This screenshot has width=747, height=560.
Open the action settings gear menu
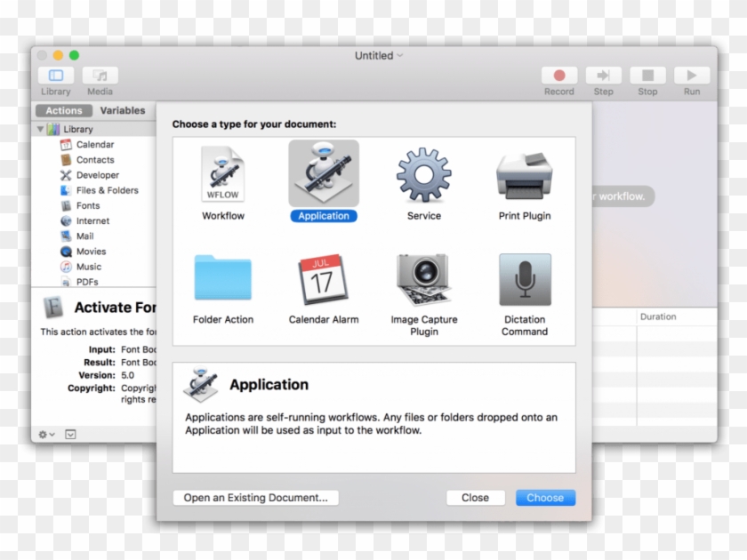(x=42, y=435)
